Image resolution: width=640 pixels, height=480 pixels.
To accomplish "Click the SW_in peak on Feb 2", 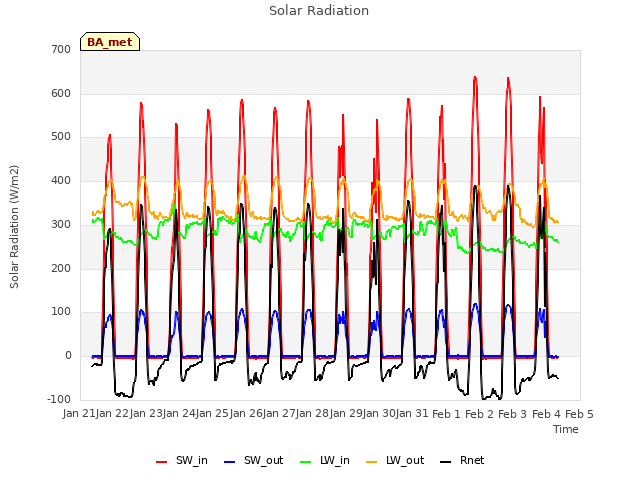I will [x=475, y=77].
